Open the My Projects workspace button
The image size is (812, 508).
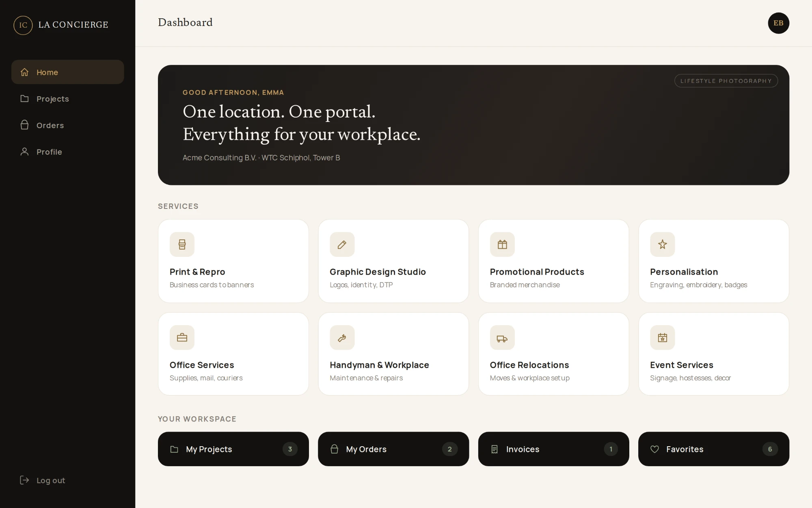coord(233,449)
